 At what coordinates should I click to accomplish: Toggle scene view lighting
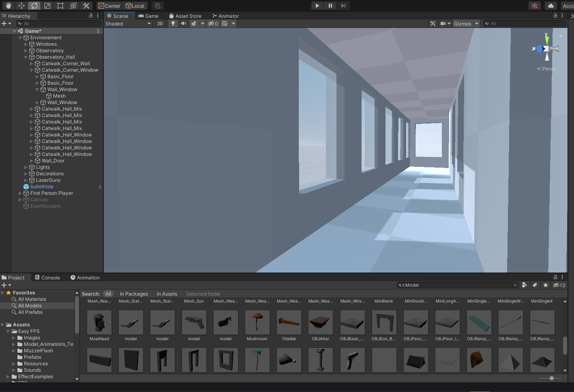tap(173, 23)
